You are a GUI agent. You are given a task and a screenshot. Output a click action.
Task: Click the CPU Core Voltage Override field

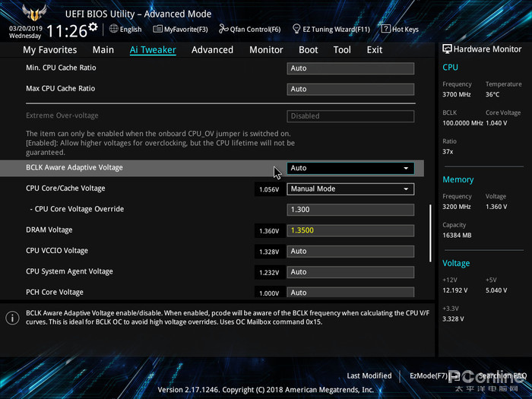point(350,210)
